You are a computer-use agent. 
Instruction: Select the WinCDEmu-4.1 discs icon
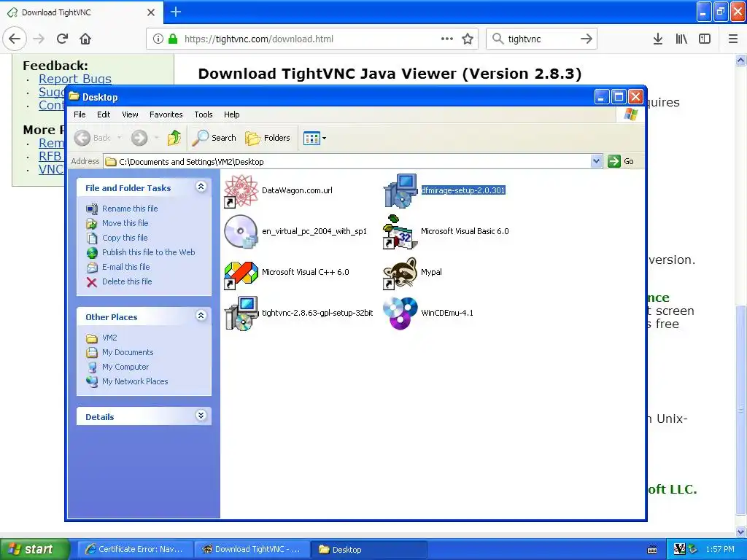[x=400, y=314]
